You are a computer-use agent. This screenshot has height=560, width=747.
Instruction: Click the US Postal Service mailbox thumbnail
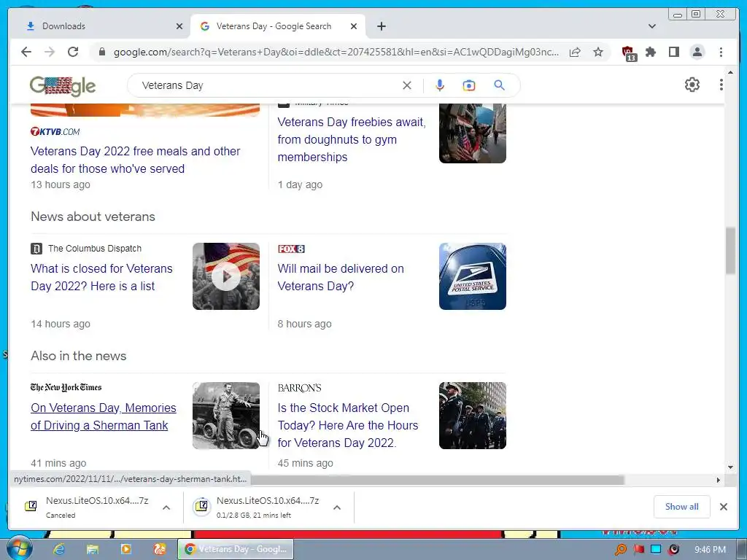pyautogui.click(x=473, y=276)
